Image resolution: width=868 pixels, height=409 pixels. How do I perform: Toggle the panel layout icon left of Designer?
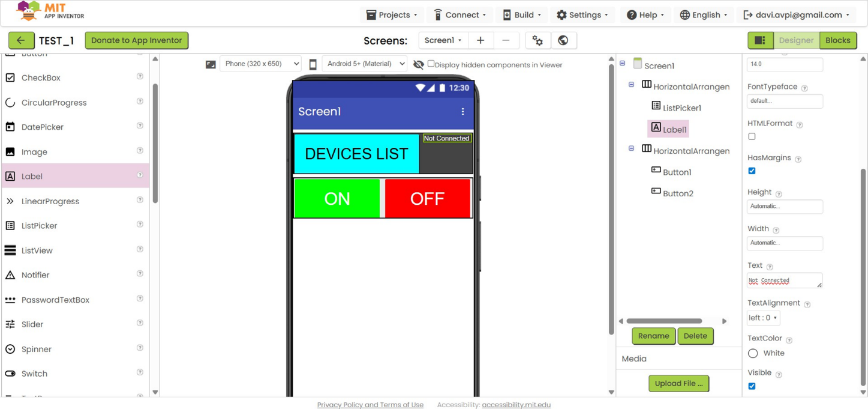(760, 40)
